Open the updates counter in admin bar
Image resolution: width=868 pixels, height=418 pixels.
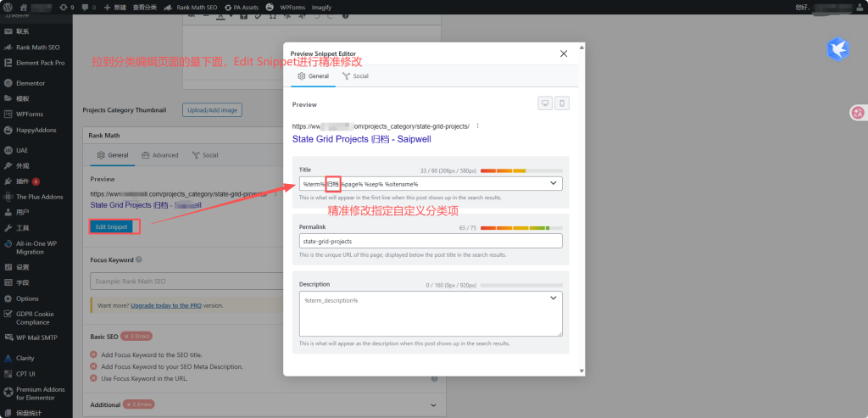click(x=66, y=7)
